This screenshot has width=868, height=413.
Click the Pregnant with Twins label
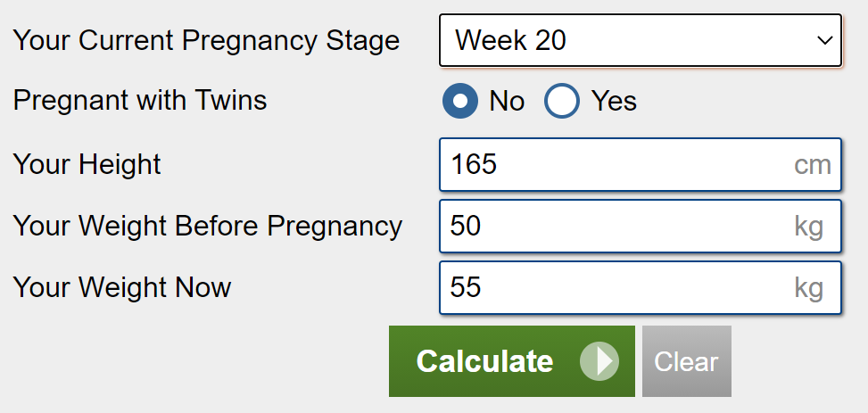tap(140, 100)
